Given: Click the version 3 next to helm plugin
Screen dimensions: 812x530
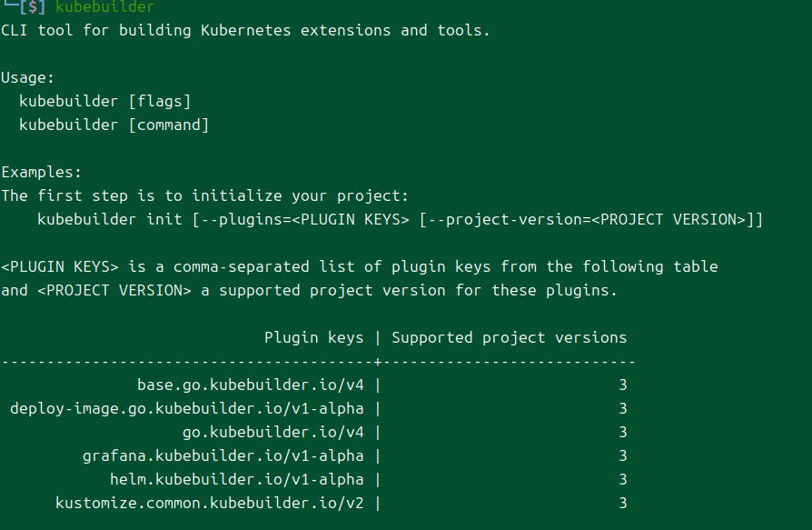Looking at the screenshot, I should pos(623,480).
